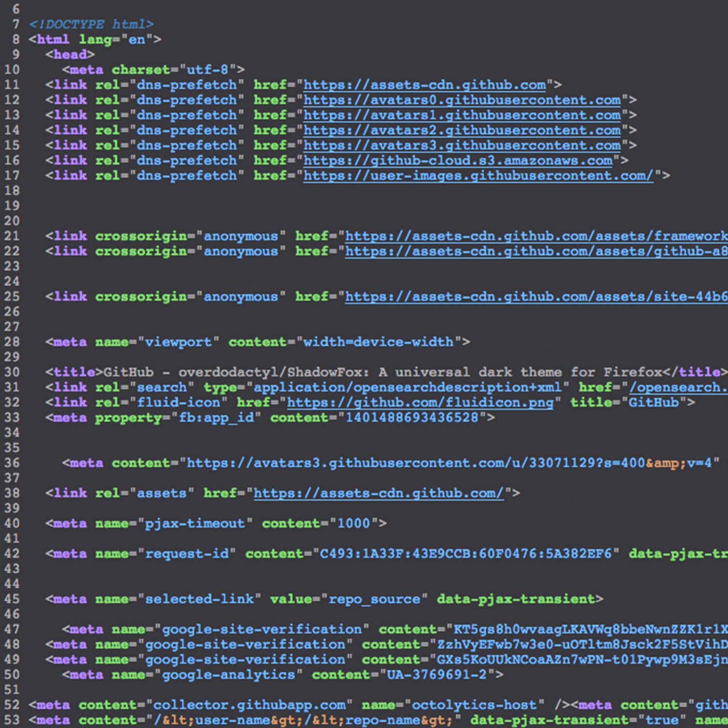Click the "width=device-width" viewport content value
This screenshot has height=728, width=728.
click(379, 342)
